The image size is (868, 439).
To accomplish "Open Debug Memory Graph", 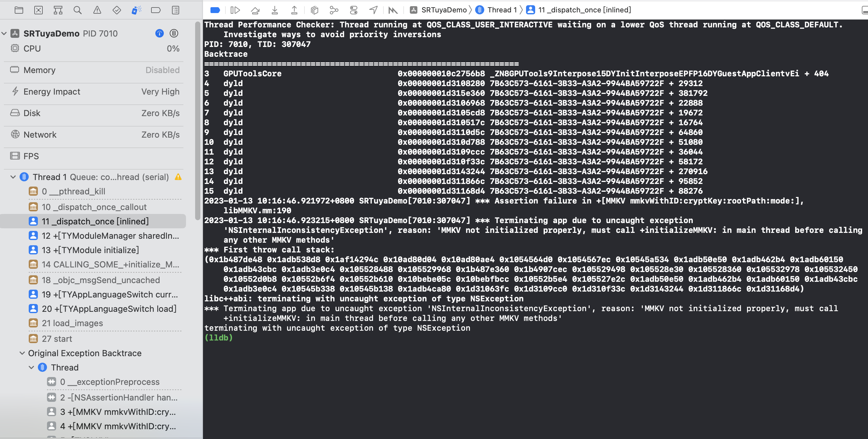I will [x=334, y=10].
